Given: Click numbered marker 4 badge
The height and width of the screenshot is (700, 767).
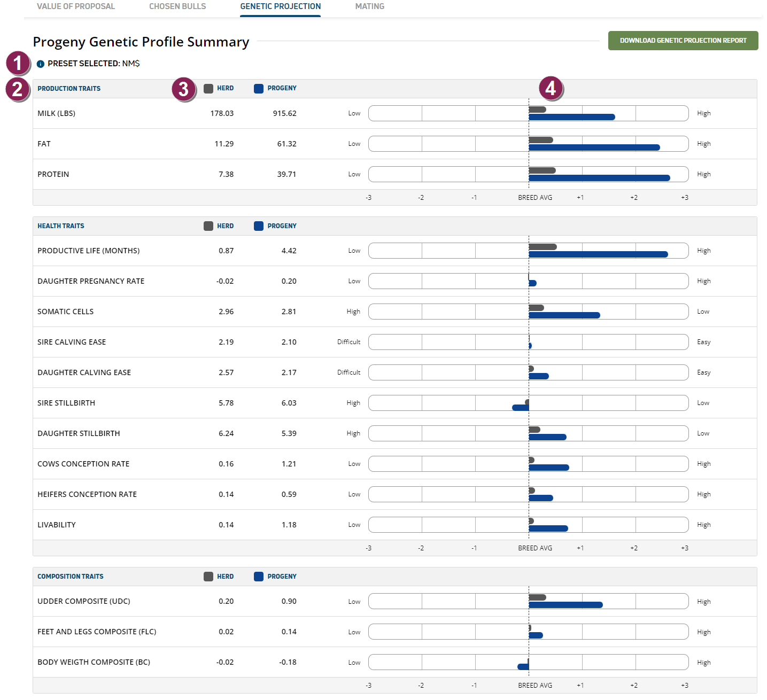Looking at the screenshot, I should click(x=551, y=88).
